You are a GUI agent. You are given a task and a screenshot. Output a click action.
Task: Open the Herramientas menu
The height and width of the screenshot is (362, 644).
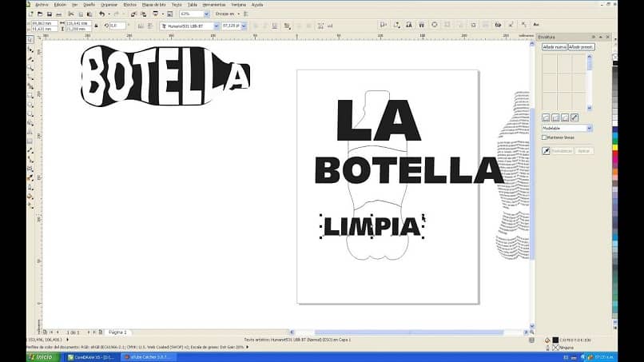[214, 5]
